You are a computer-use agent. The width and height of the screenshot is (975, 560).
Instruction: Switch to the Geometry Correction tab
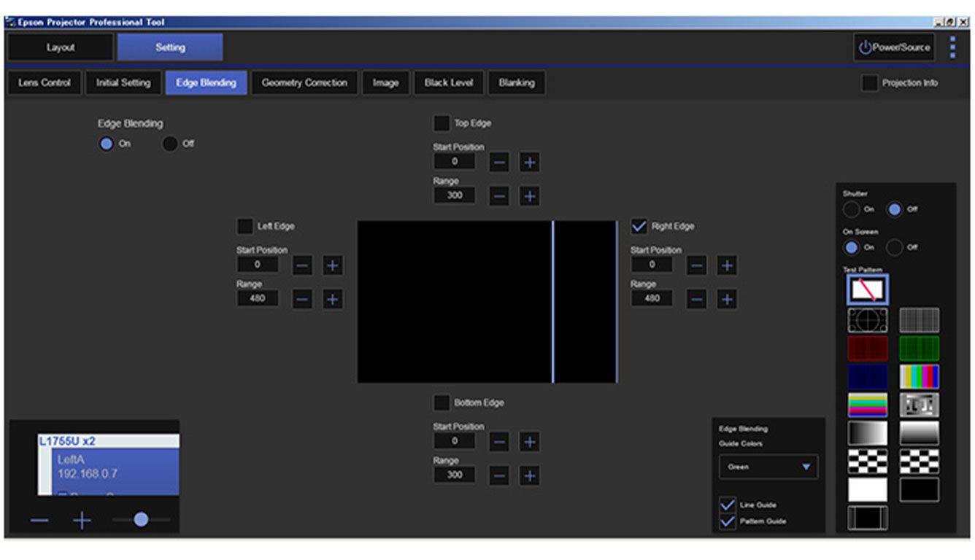click(x=304, y=82)
